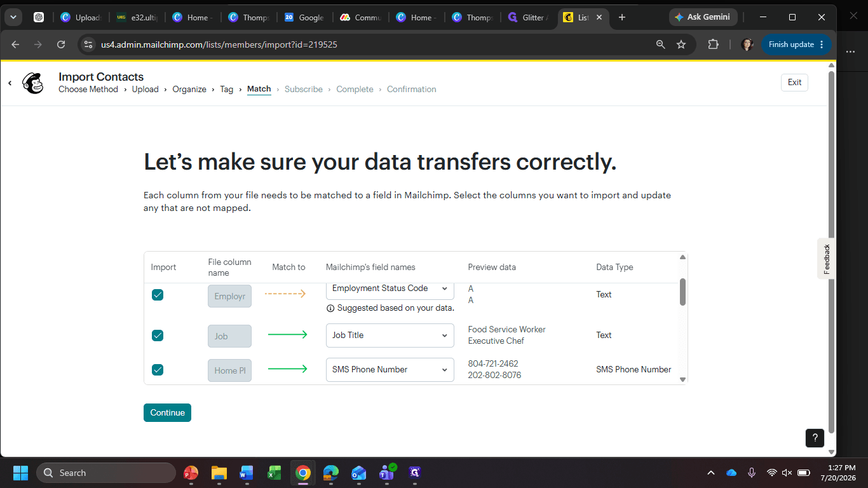Open the Windows Start menu
This screenshot has width=868, height=488.
pyautogui.click(x=20, y=473)
